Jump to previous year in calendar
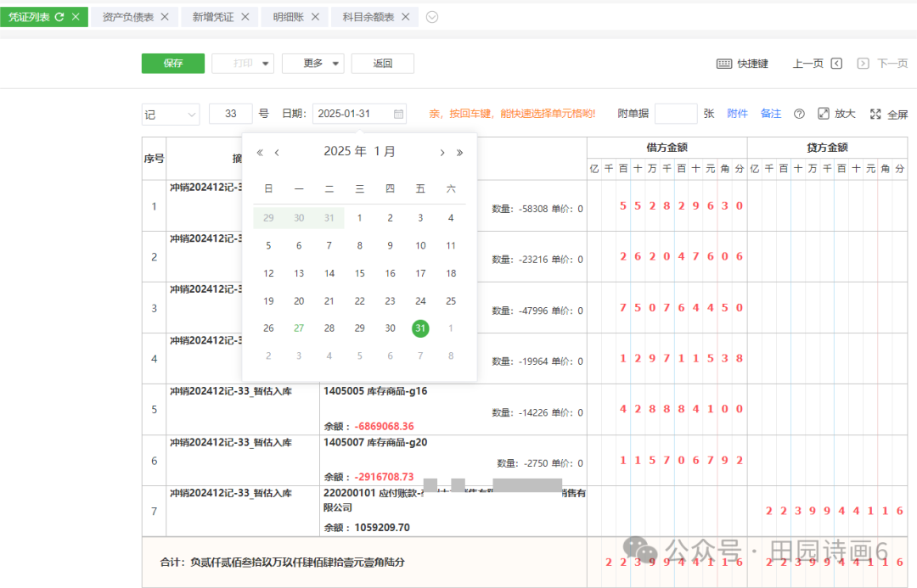This screenshot has height=588, width=917. coord(260,153)
